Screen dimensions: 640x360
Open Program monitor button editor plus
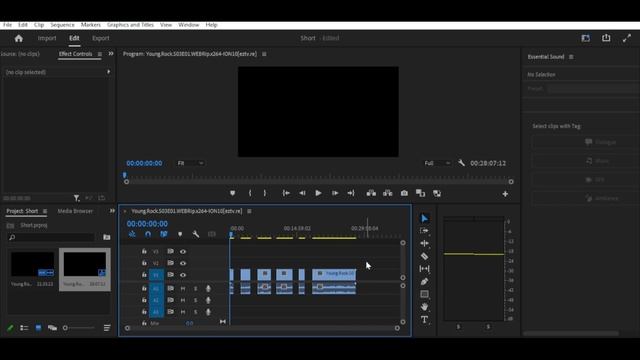click(x=505, y=194)
